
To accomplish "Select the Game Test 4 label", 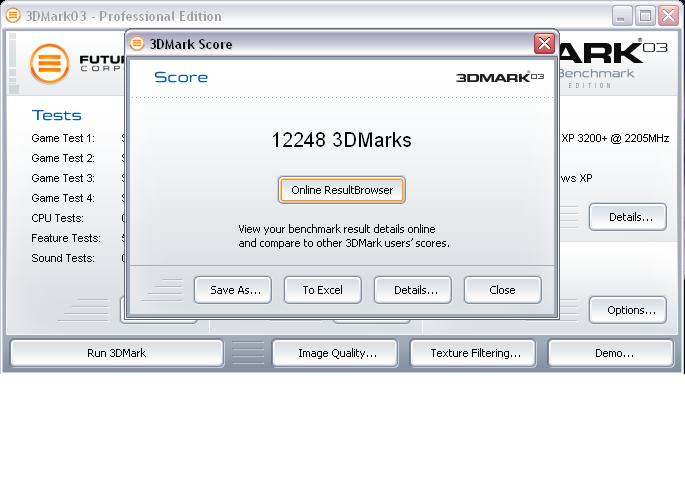I will point(63,198).
